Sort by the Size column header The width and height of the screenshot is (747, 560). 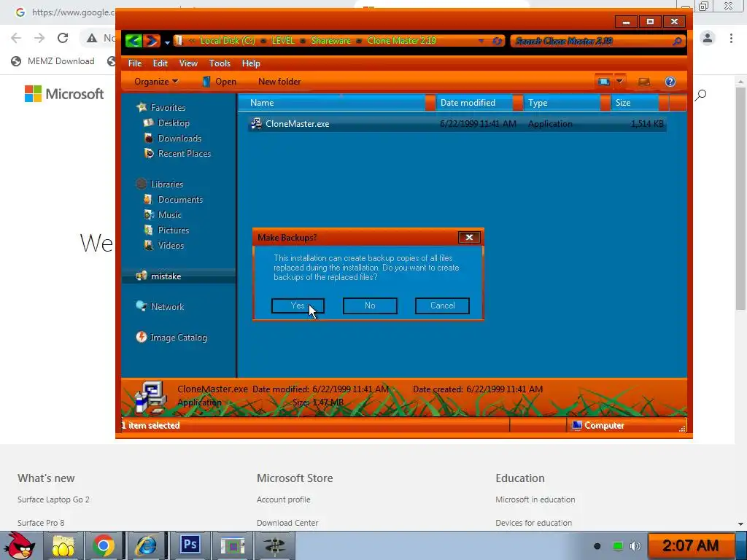point(635,102)
